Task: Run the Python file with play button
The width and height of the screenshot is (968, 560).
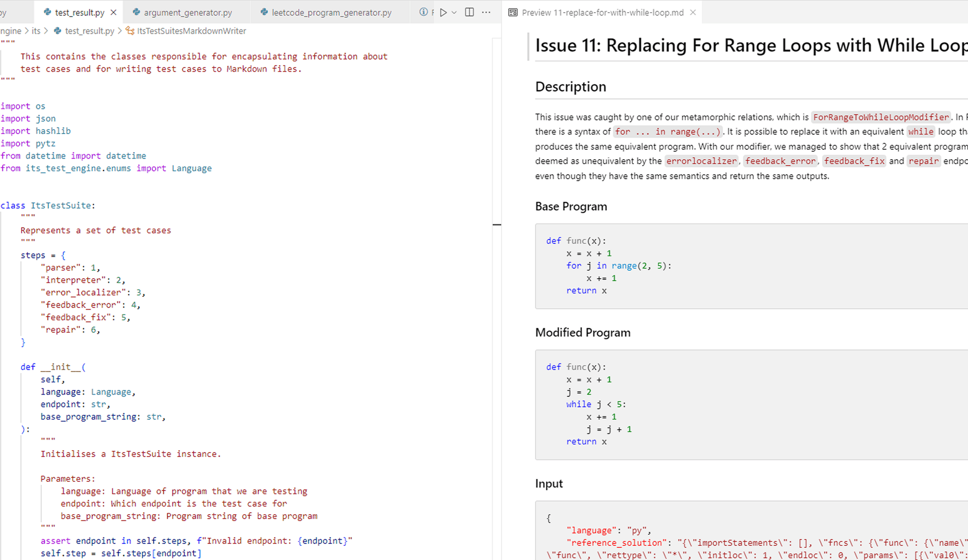Action: click(443, 12)
